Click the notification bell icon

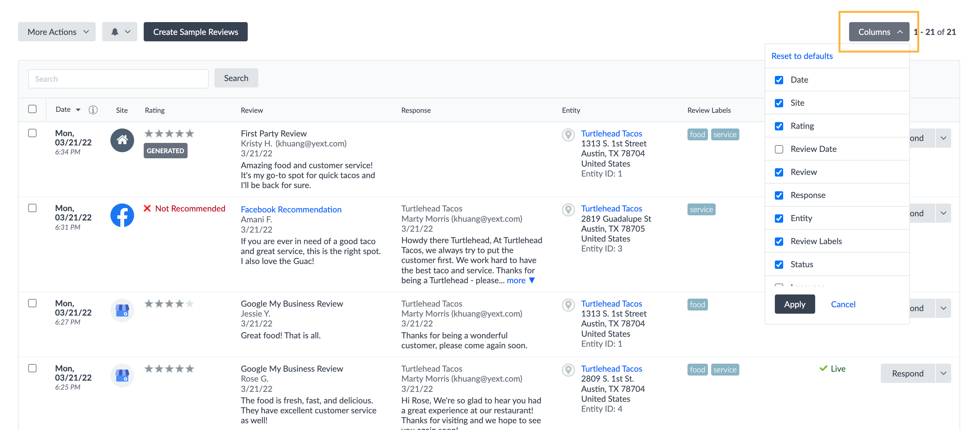click(x=115, y=32)
